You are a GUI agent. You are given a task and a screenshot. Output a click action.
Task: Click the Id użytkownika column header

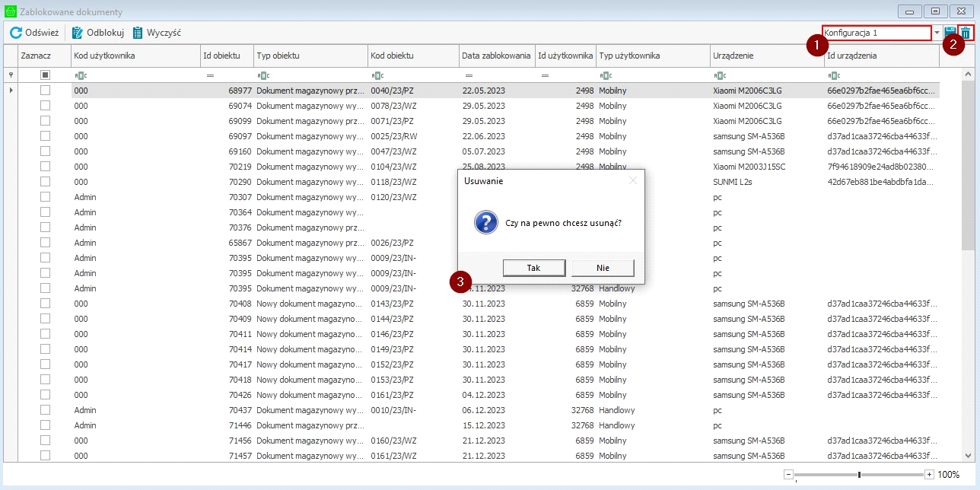(565, 56)
